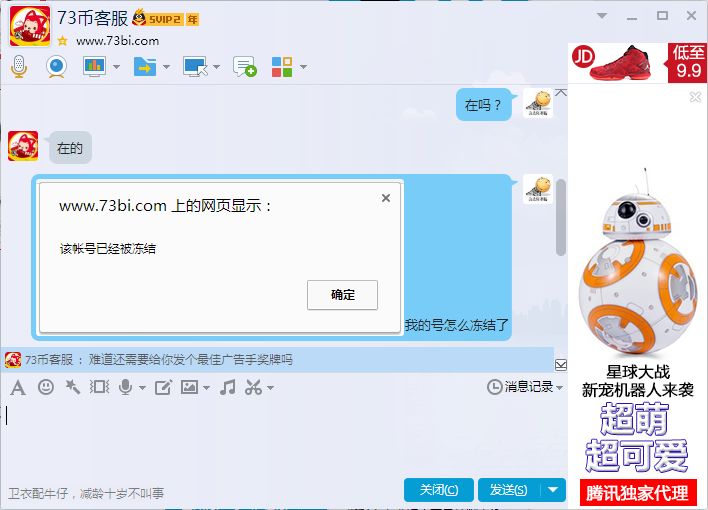Open the window options triangle menu in title bar
This screenshot has height=510, width=708.
coord(601,16)
